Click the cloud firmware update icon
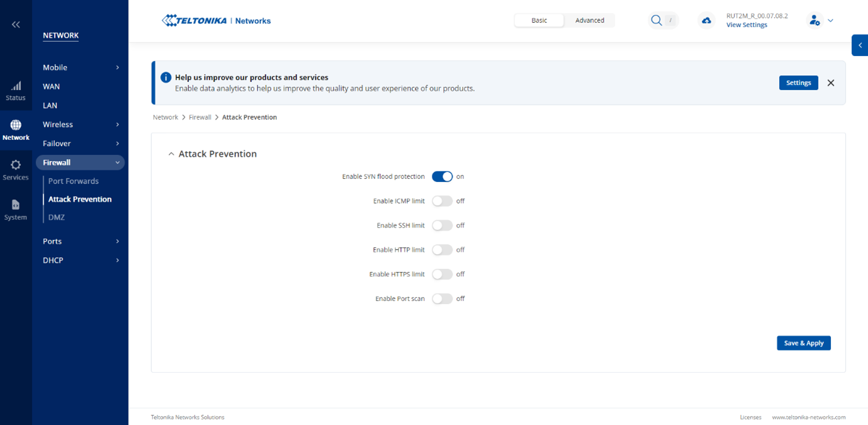The height and width of the screenshot is (425, 868). pos(706,21)
